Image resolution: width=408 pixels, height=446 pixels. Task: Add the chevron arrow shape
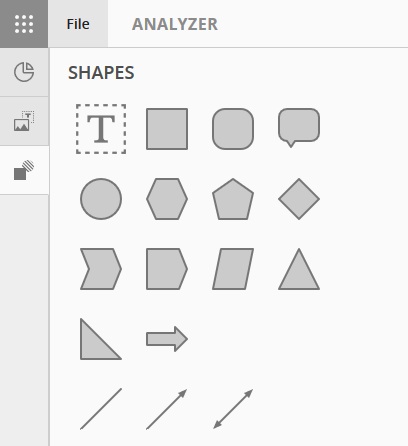(101, 269)
